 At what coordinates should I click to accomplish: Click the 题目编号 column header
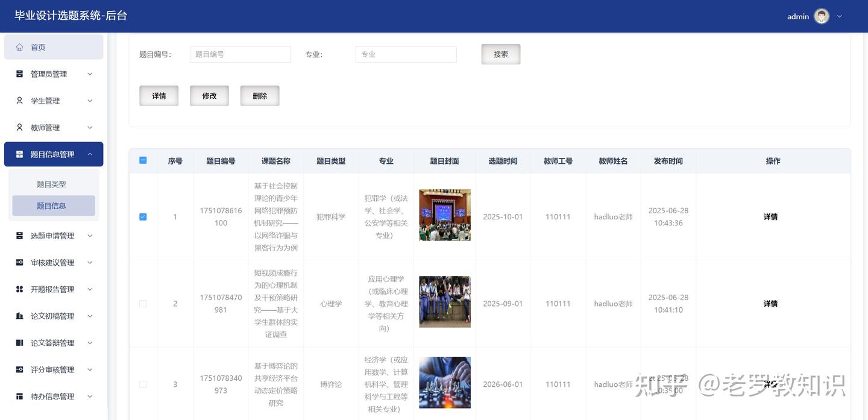(x=221, y=161)
